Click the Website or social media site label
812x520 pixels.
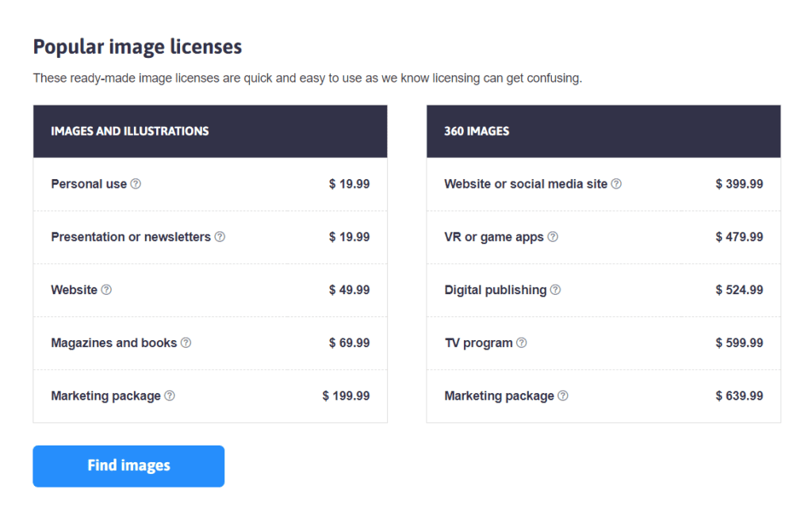click(526, 184)
